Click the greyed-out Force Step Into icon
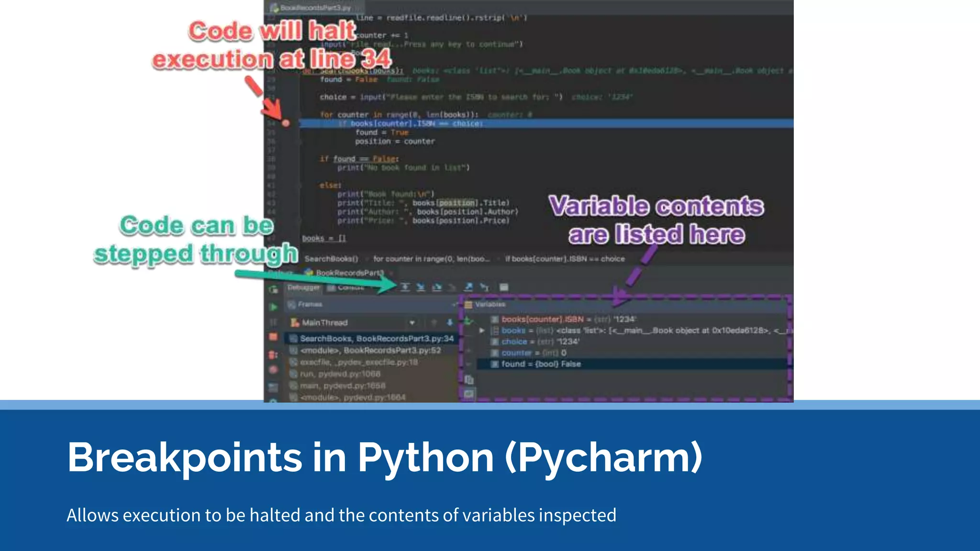The width and height of the screenshot is (980, 551). [x=452, y=287]
